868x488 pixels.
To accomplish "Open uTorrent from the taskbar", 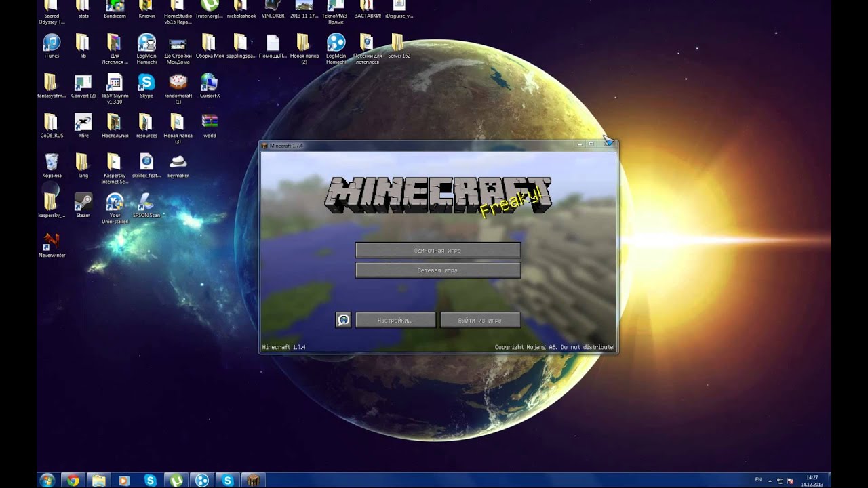I will (176, 481).
